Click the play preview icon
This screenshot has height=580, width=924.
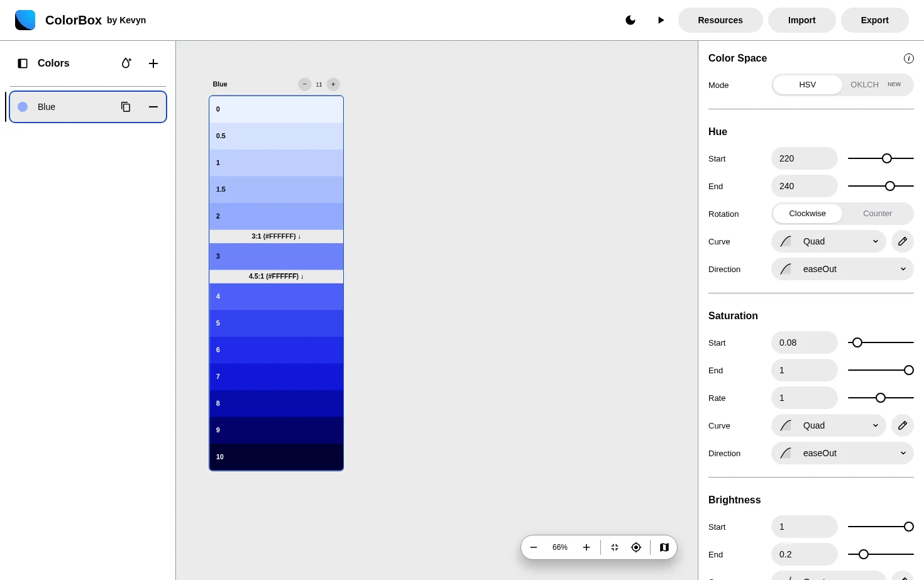tap(661, 20)
